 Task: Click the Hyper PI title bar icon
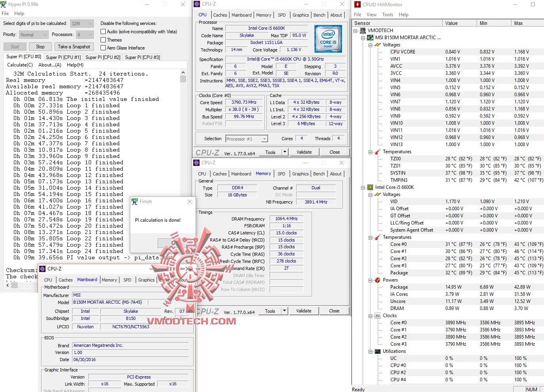pos(4,4)
